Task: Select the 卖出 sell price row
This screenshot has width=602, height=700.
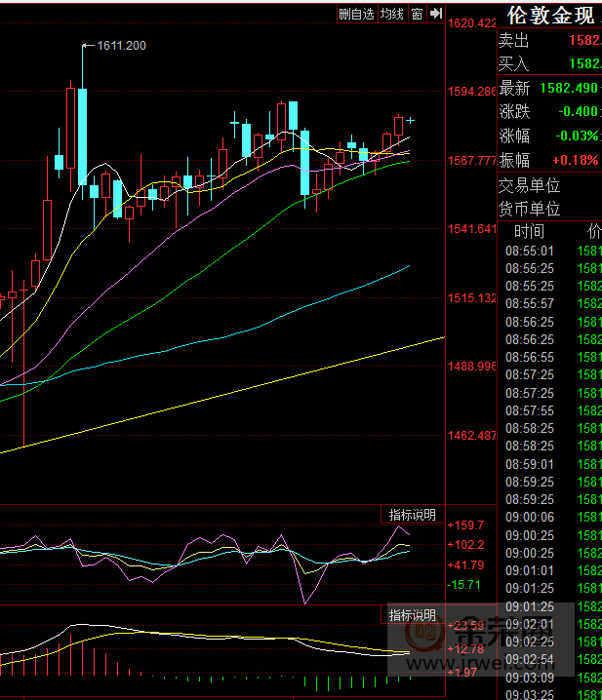Action: tap(549, 40)
